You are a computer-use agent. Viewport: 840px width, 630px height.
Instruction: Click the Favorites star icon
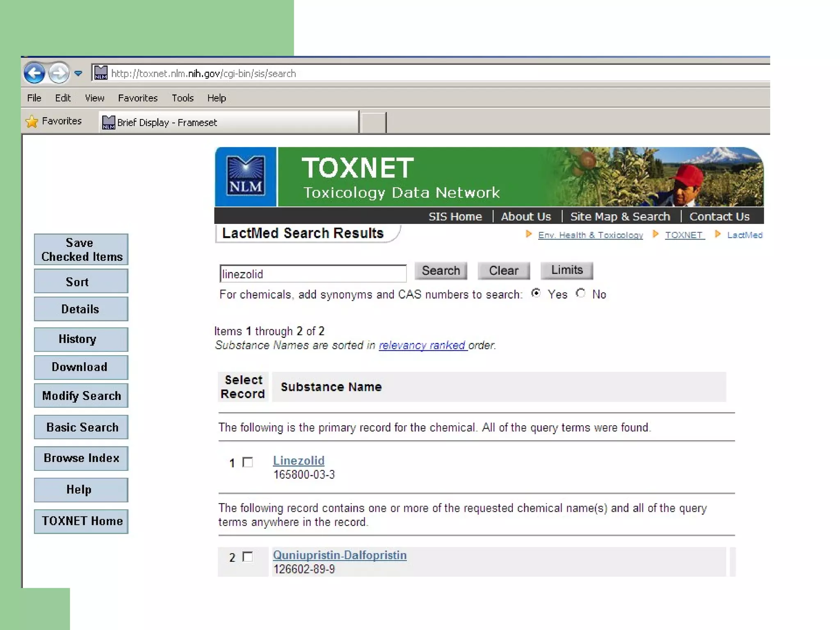click(32, 121)
